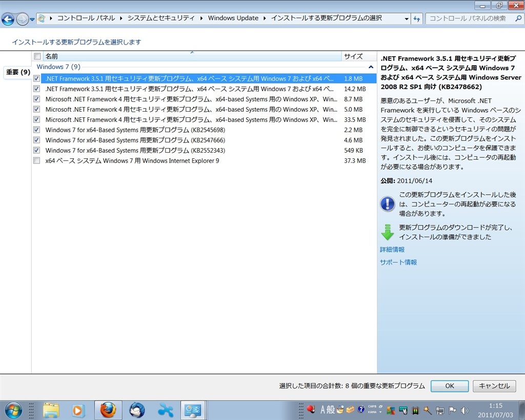Select インストールする更新プログラムの選択 breadcrumb

(326, 18)
